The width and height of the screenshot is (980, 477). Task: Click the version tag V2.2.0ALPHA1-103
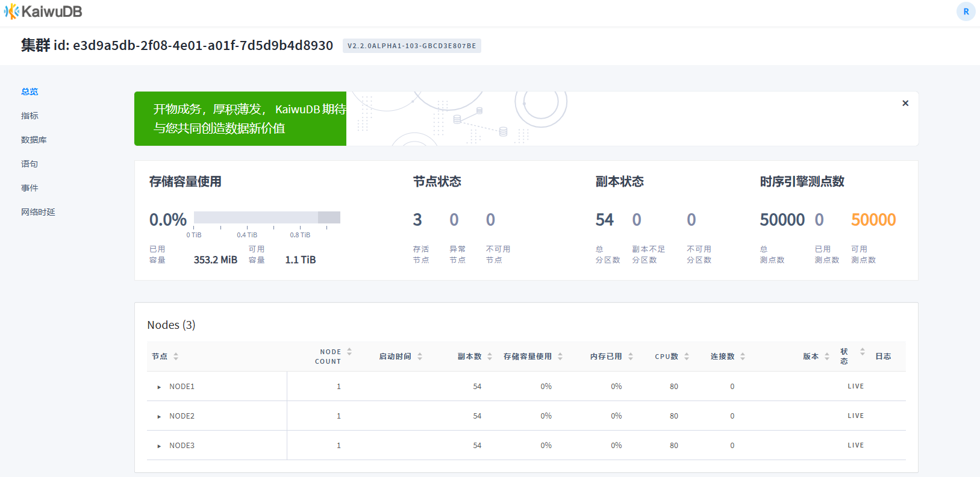tap(412, 46)
